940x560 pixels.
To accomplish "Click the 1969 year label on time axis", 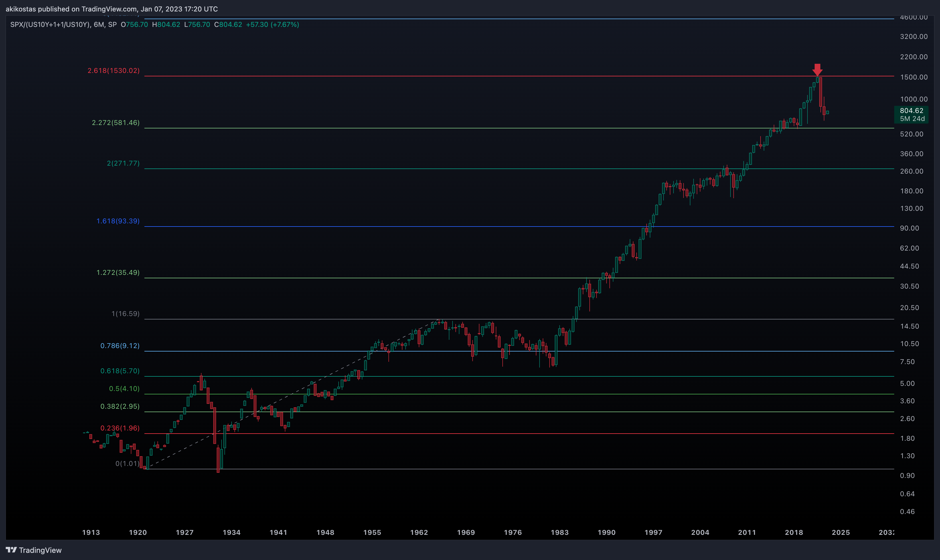I will point(466,533).
